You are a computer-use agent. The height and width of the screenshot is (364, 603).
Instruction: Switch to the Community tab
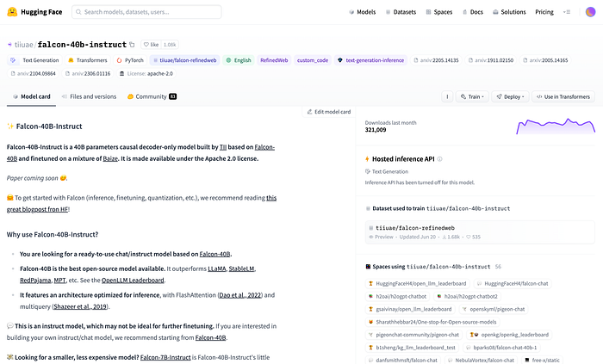[152, 96]
